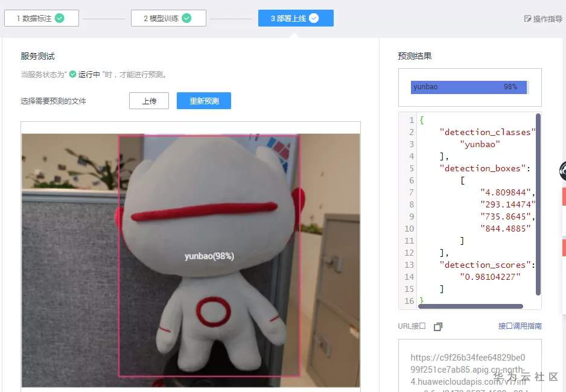Click the "844.4885" box coordinate
The width and height of the screenshot is (566, 392).
point(506,229)
